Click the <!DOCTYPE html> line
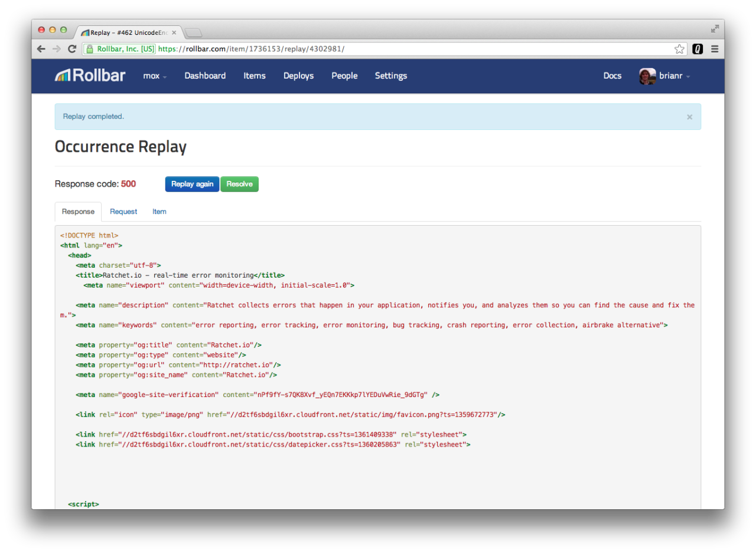The width and height of the screenshot is (756, 553). click(89, 235)
